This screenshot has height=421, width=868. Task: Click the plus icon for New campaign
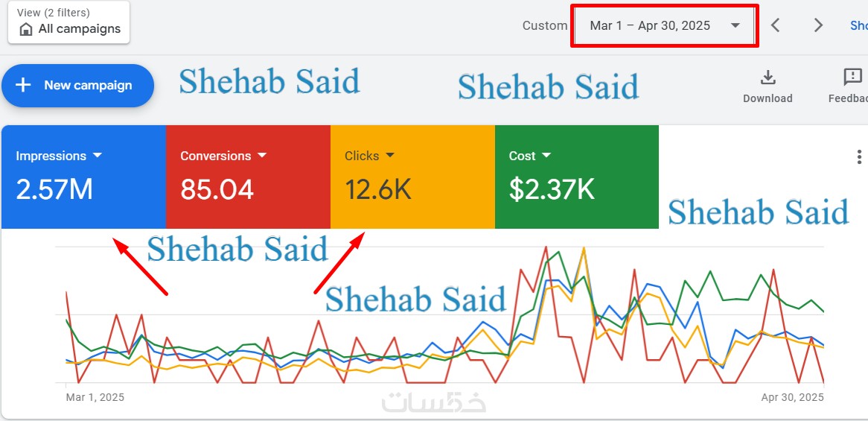point(24,85)
